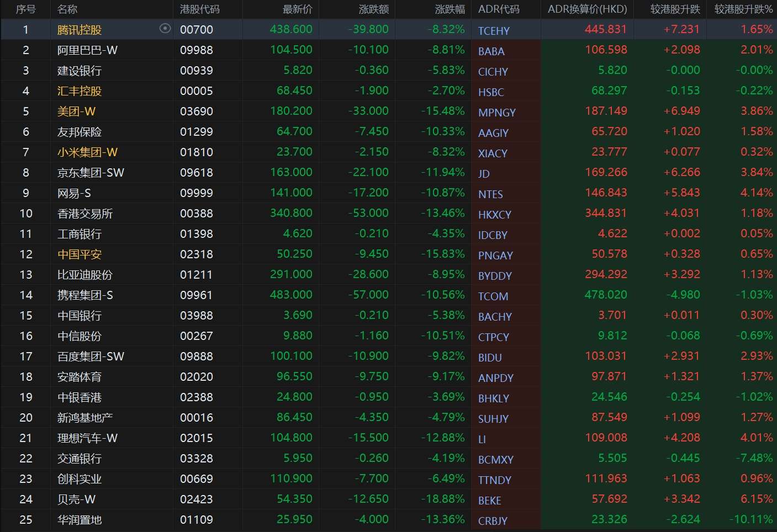Click the -10.11% value for 华润置地
Viewport: 777px width, 532px height.
coord(750,519)
